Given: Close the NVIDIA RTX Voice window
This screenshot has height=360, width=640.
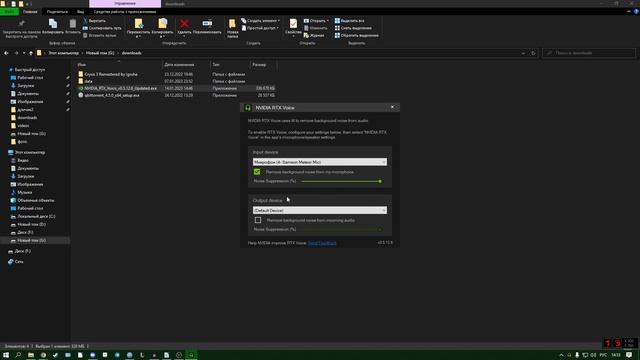Looking at the screenshot, I should click(392, 107).
